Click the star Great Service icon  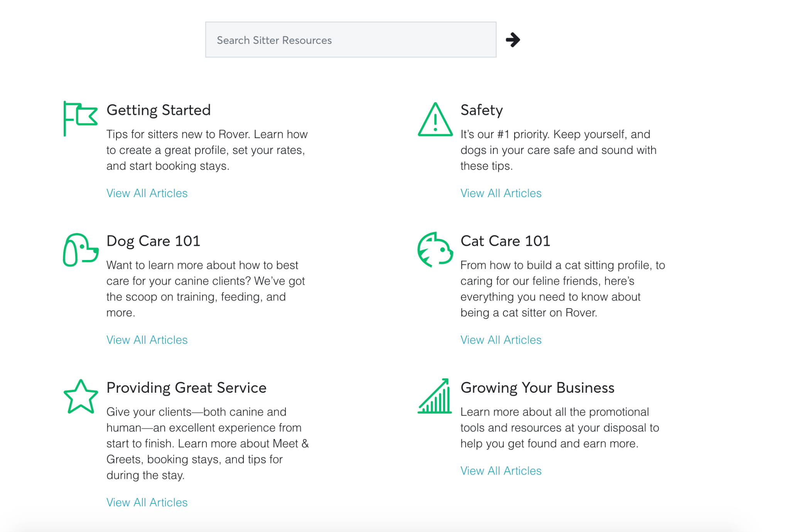(x=80, y=397)
